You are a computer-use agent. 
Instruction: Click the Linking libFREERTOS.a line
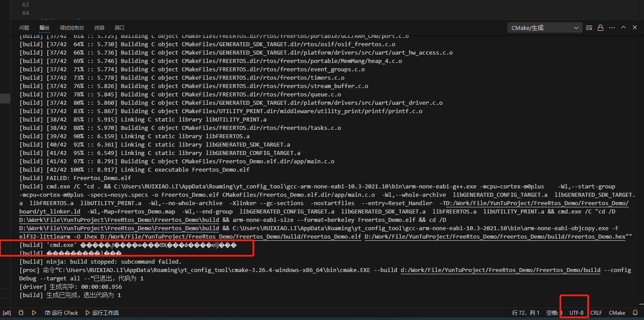(134, 136)
